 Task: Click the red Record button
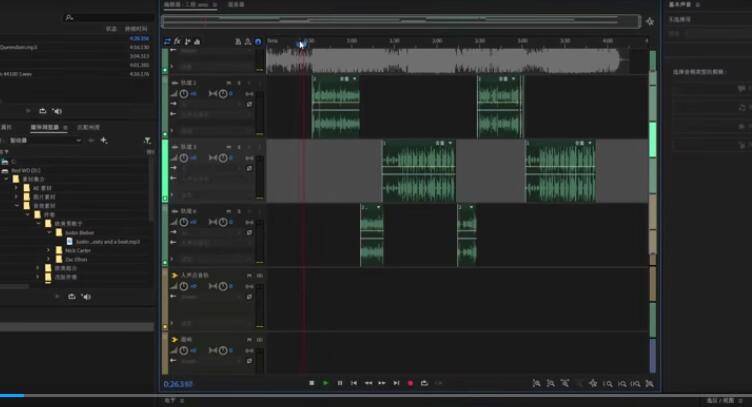click(410, 383)
